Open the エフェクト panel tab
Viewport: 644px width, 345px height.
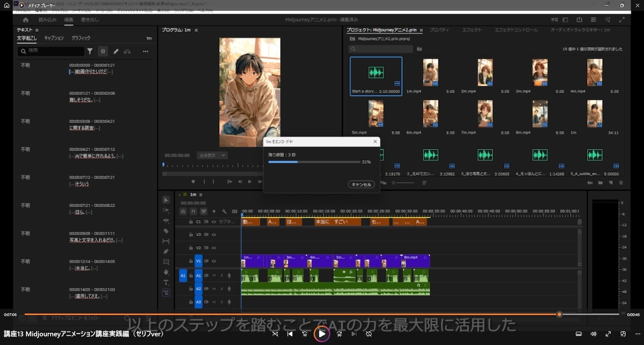pos(472,30)
